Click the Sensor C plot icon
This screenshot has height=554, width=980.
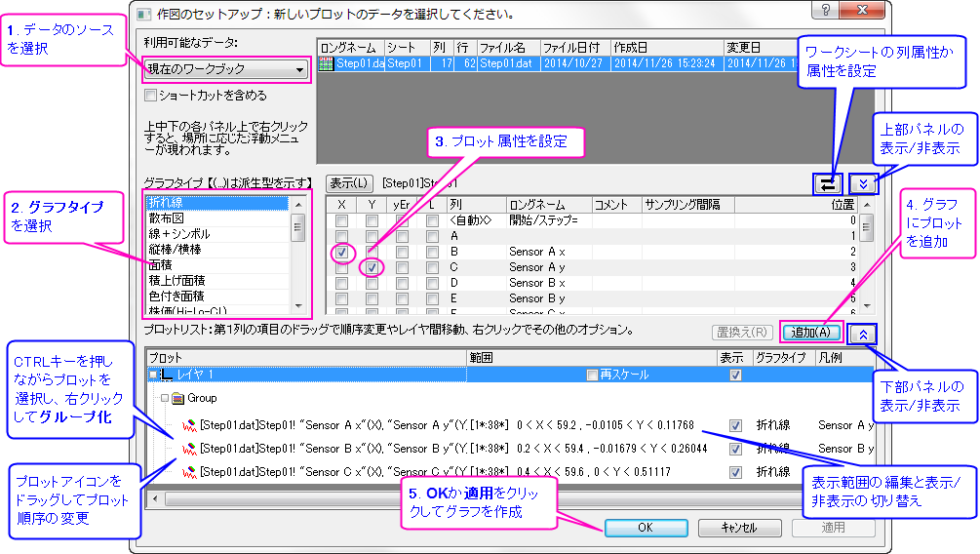(x=189, y=472)
